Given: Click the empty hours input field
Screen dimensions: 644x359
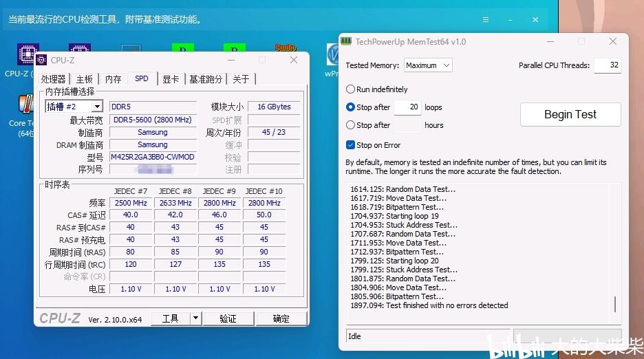Looking at the screenshot, I should pyautogui.click(x=407, y=125).
